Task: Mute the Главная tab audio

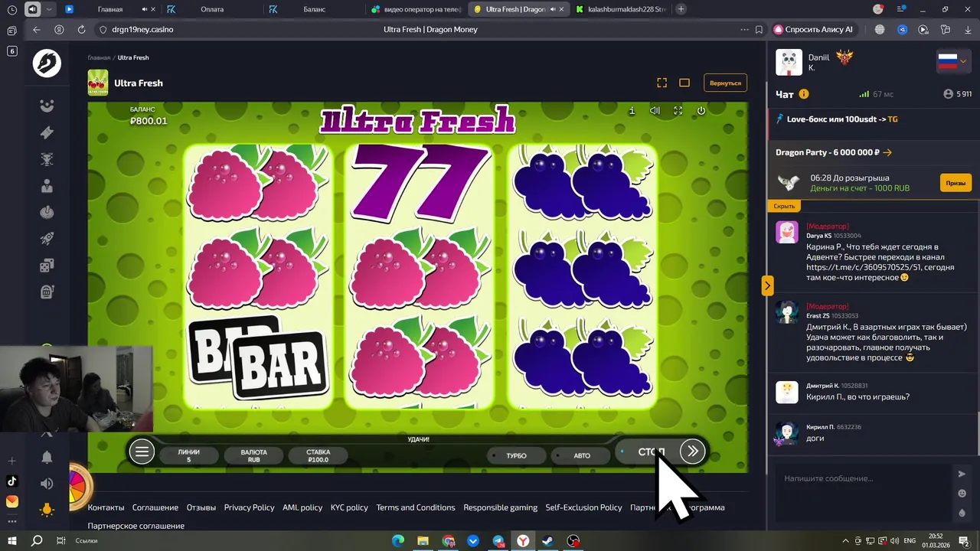Action: click(145, 9)
